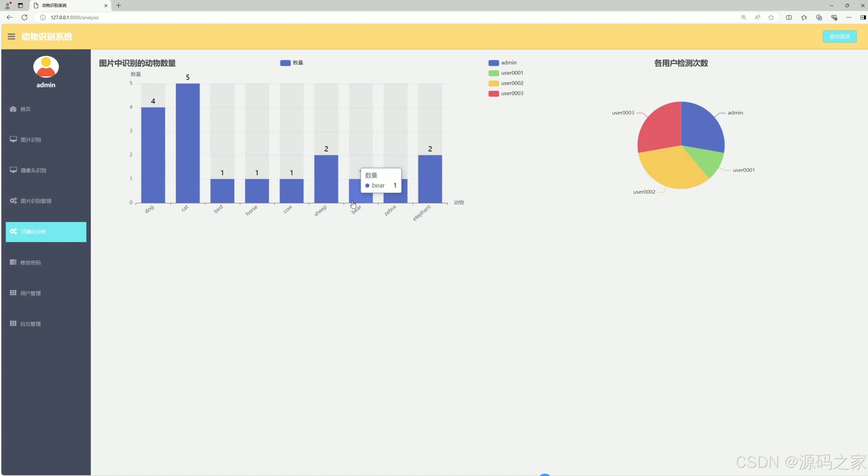The image size is (868, 476).
Task: Click the hamburger menu icon in header
Action: pyautogui.click(x=11, y=36)
